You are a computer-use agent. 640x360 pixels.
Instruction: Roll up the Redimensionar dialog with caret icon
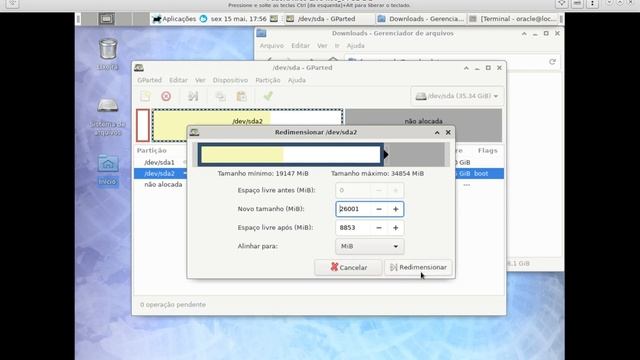pyautogui.click(x=437, y=133)
